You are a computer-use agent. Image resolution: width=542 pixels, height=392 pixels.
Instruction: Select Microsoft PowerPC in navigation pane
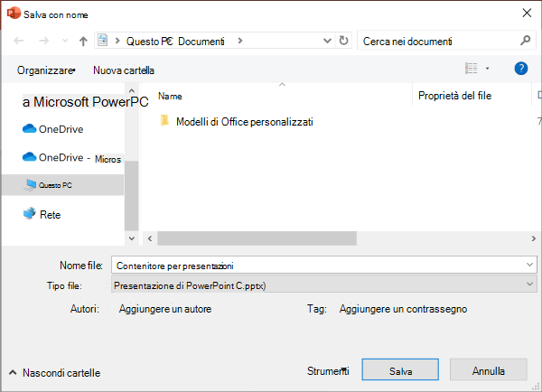coord(86,102)
